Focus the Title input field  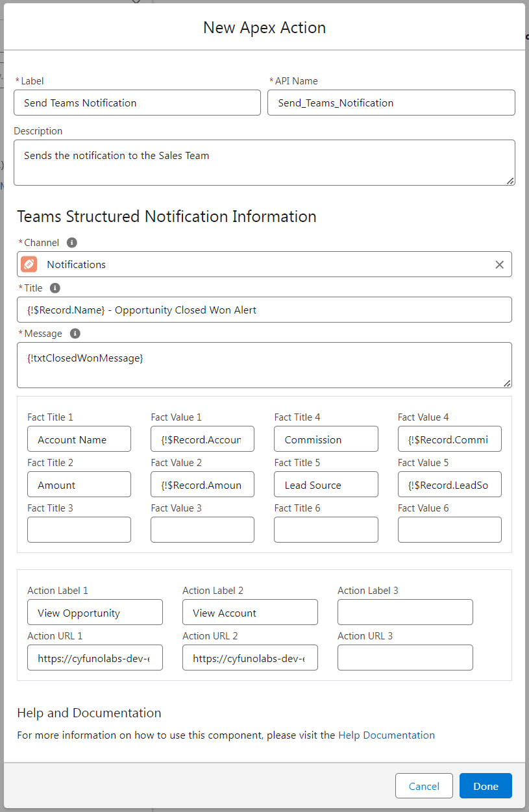[x=264, y=310]
